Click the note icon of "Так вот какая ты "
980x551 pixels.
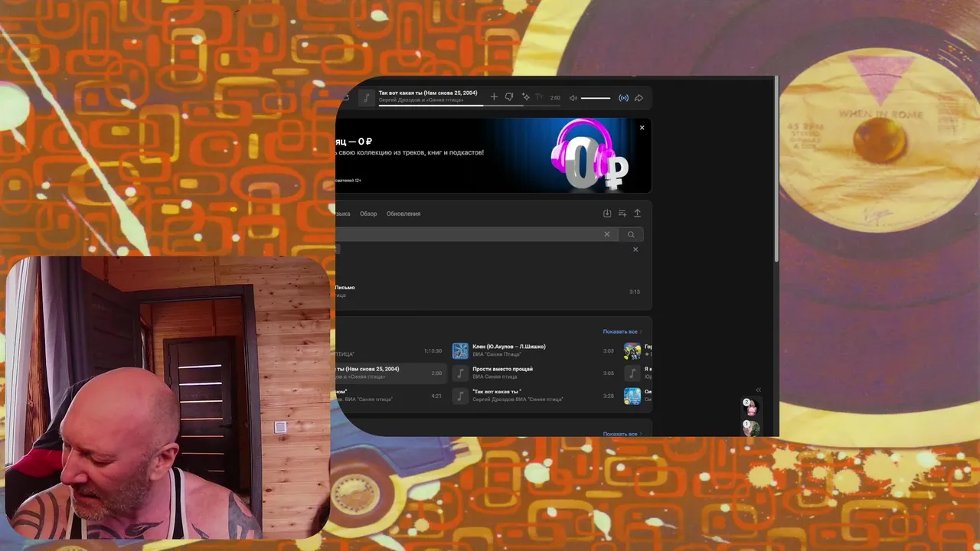[460, 396]
